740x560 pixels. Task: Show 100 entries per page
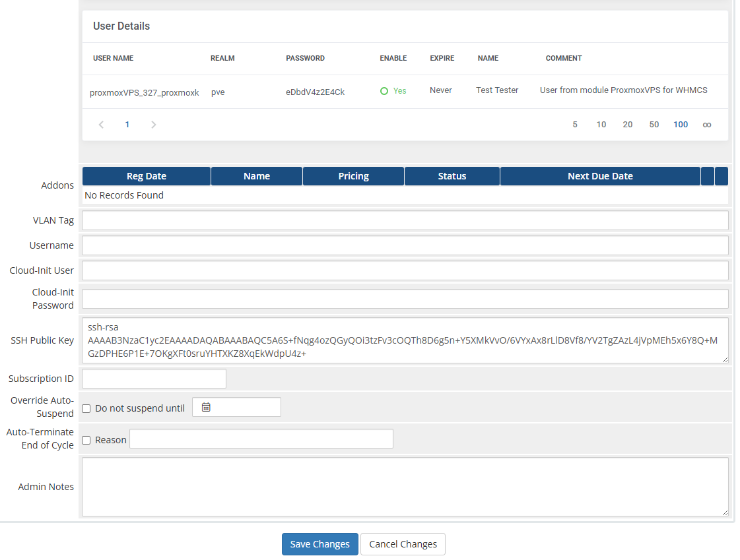click(x=681, y=125)
